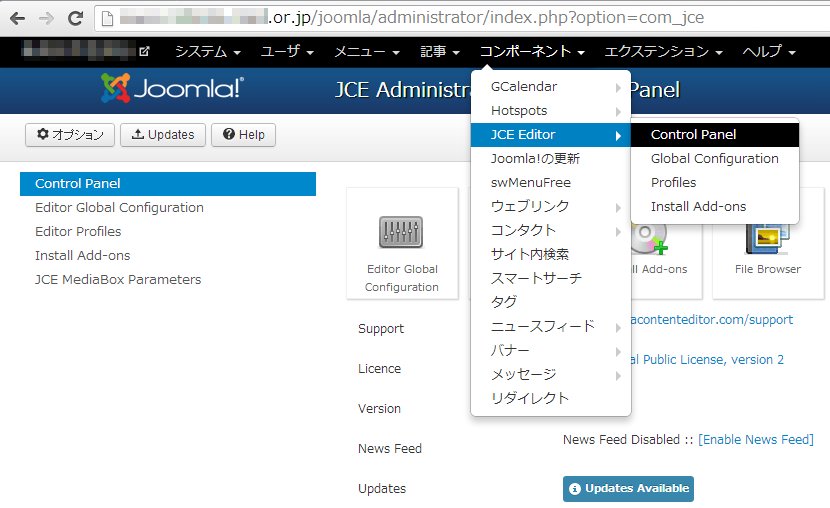Open the Editor Global Configuration mixer icon
Viewport: 830px width, 508px height.
pos(401,232)
